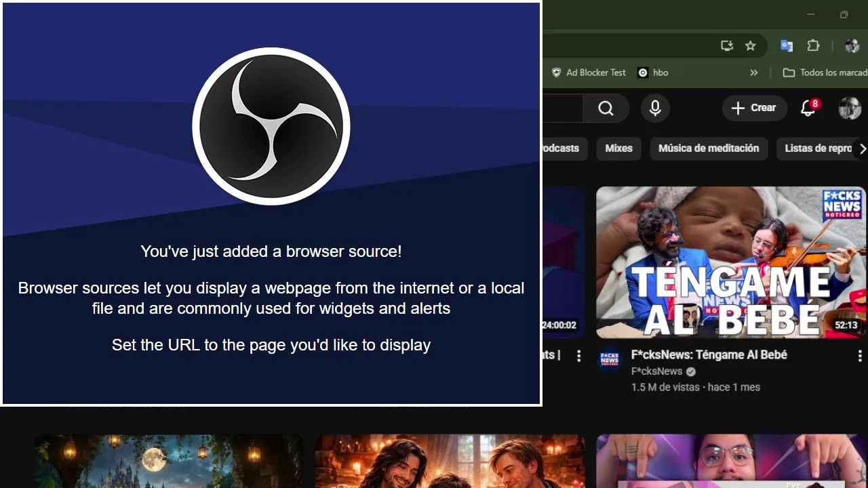Viewport: 868px width, 488px height.
Task: Open the Todos los marcadores folder
Action: tap(825, 73)
